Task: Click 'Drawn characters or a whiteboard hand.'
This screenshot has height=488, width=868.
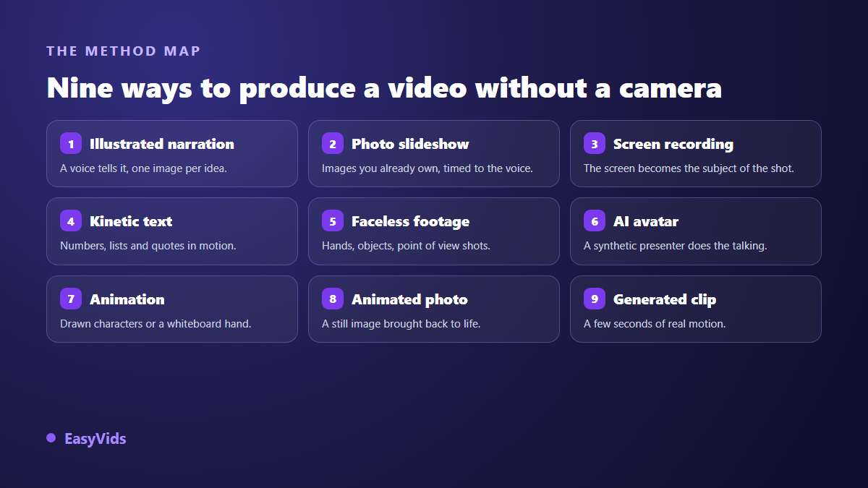Action: pos(156,324)
